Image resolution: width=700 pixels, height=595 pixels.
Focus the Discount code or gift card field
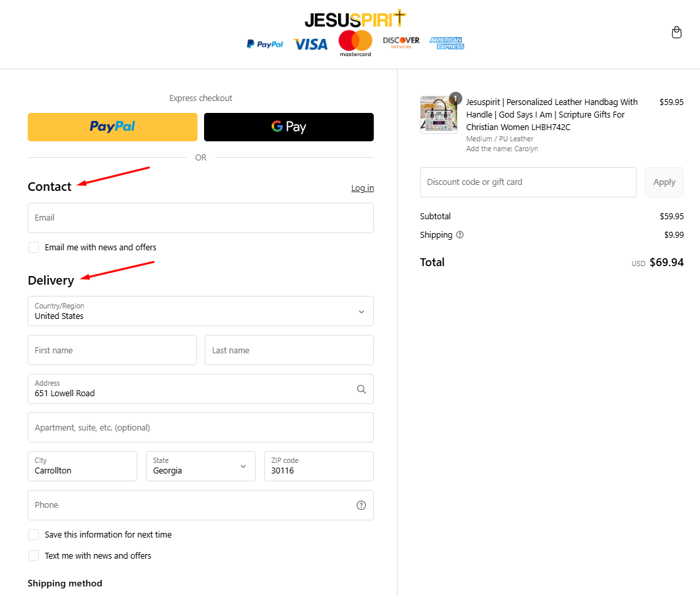528,182
